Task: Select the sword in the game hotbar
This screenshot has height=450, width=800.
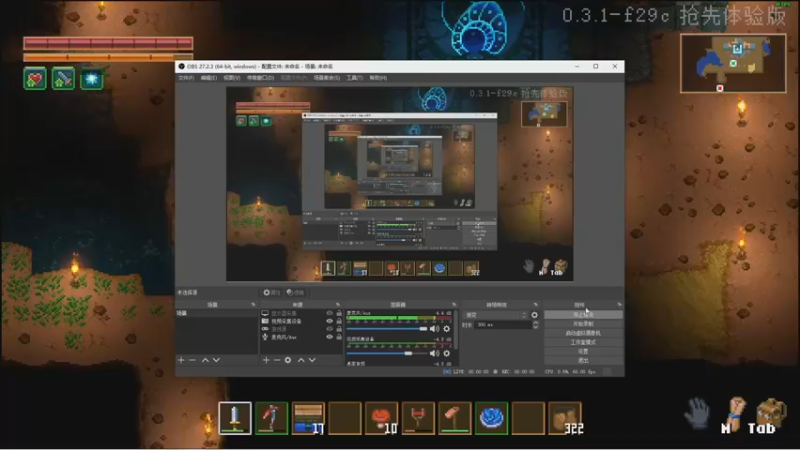Action: tap(235, 418)
